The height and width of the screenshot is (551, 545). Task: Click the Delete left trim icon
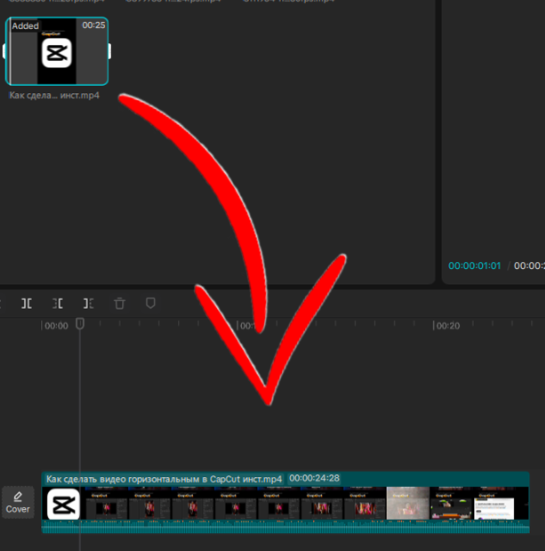click(58, 303)
